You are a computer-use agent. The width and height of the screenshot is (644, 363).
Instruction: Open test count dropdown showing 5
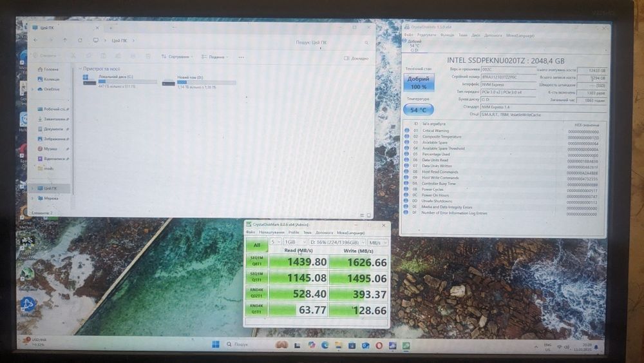(x=275, y=242)
